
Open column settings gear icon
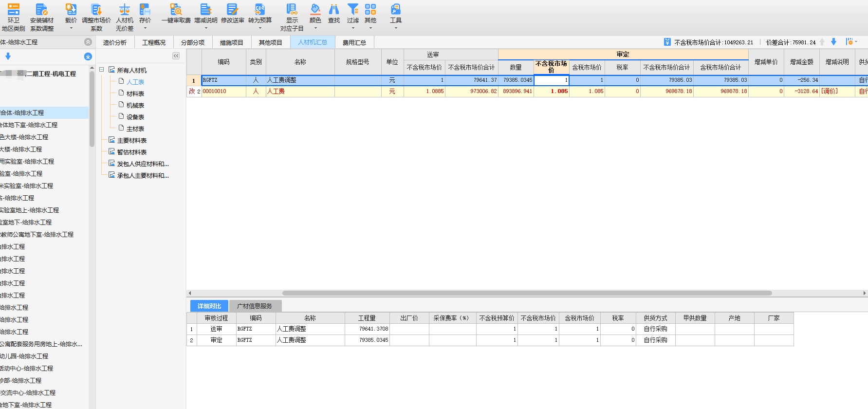point(850,42)
